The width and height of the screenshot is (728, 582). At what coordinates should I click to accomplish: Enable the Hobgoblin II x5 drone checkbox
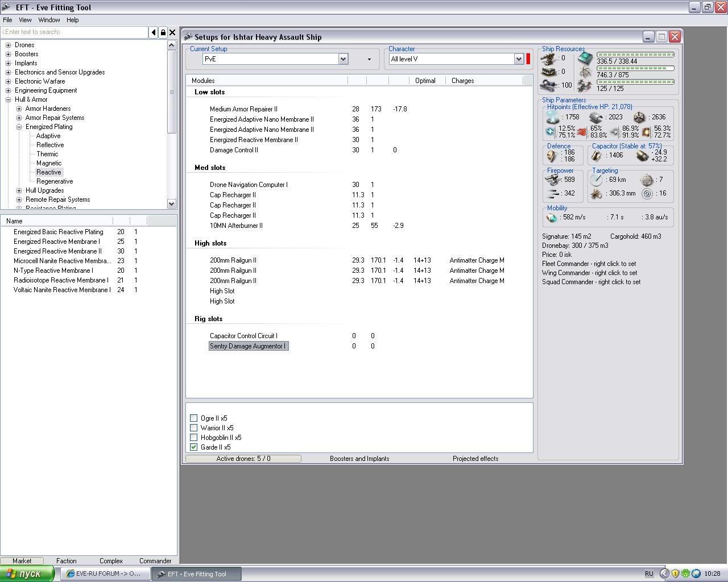193,438
